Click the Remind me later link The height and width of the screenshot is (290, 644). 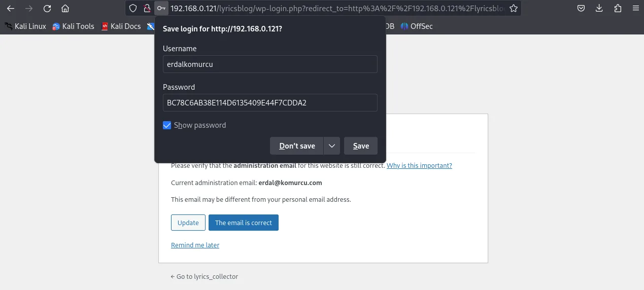tap(195, 245)
